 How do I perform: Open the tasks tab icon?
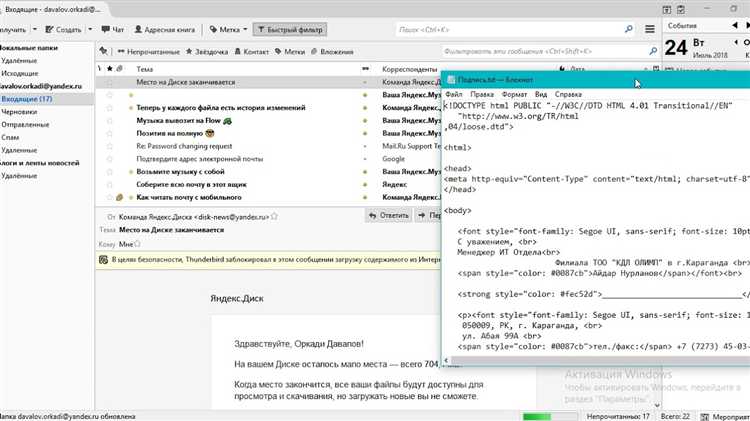tap(681, 9)
